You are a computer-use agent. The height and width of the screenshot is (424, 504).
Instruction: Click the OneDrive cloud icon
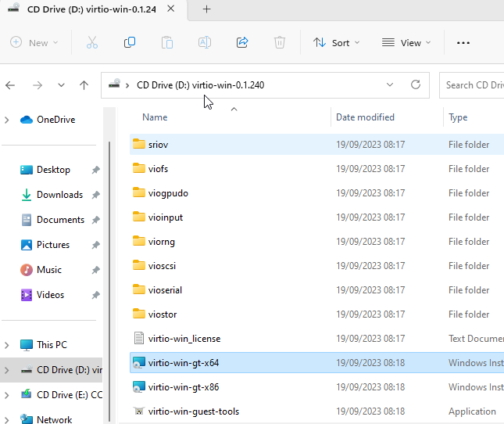pyautogui.click(x=27, y=120)
